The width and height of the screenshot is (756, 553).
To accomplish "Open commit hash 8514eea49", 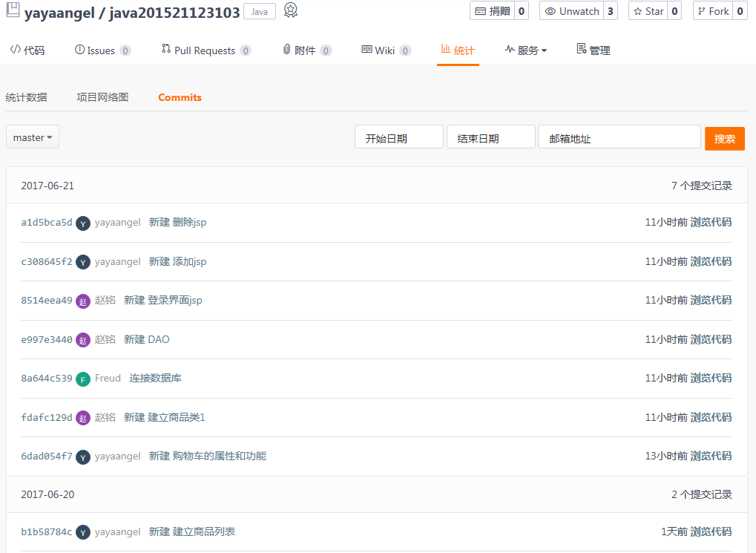I will (x=46, y=300).
